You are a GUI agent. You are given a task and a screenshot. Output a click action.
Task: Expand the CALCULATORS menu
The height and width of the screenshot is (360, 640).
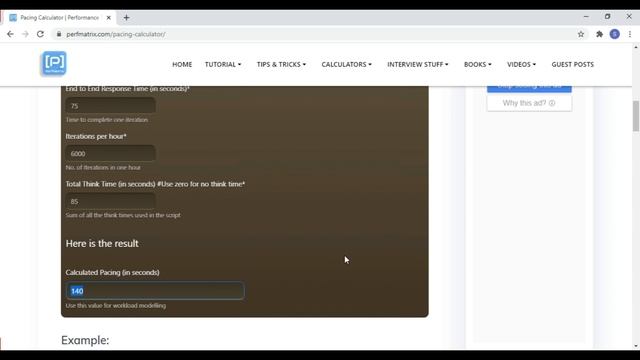(347, 64)
